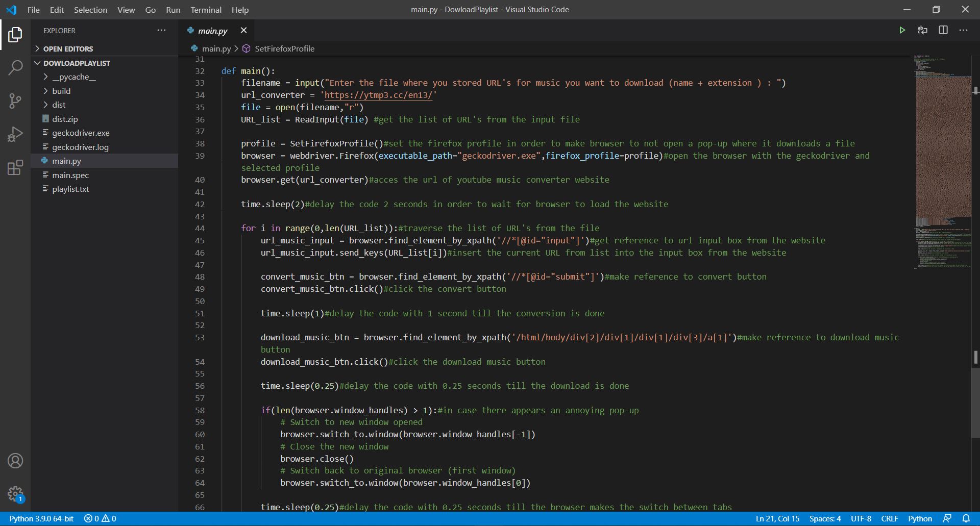Screen dimensions: 980x526
Task: Click the Split Editor Right icon
Action: [x=943, y=30]
